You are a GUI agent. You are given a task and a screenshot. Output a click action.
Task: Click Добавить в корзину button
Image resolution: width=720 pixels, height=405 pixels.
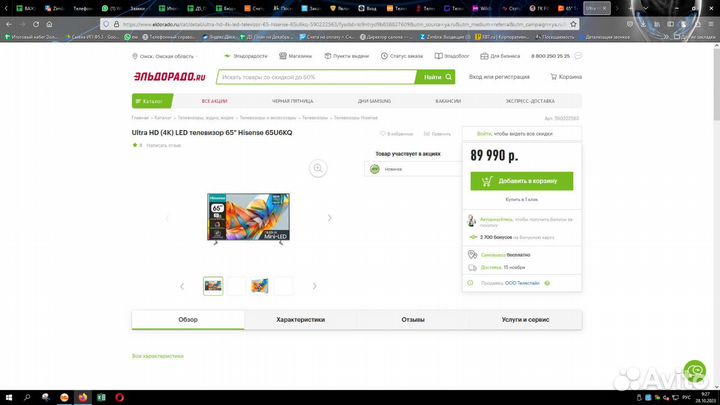pyautogui.click(x=522, y=181)
